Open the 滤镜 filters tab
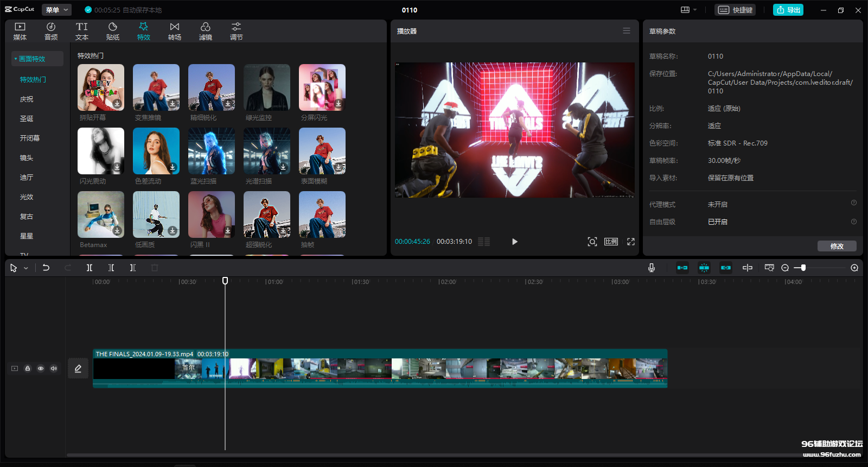 click(x=205, y=31)
